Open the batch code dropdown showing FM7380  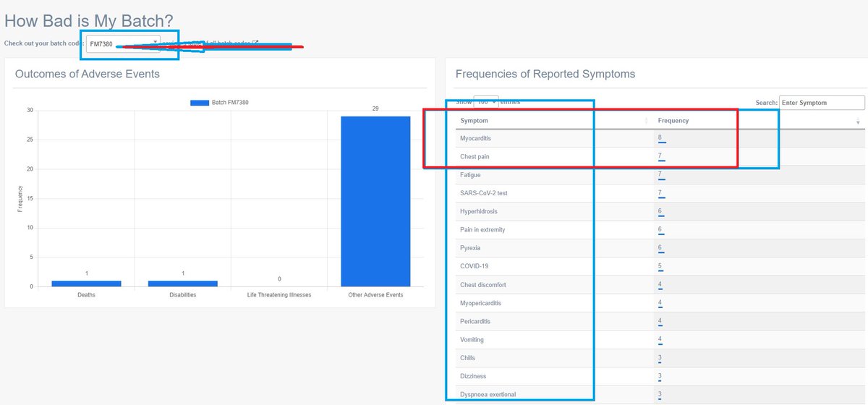(x=123, y=44)
